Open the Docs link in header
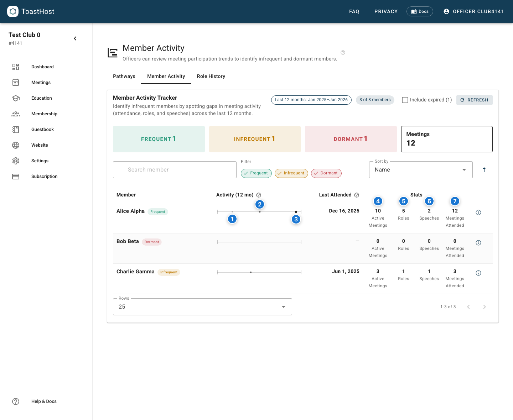Viewport: 513px width, 420px height. tap(420, 11)
